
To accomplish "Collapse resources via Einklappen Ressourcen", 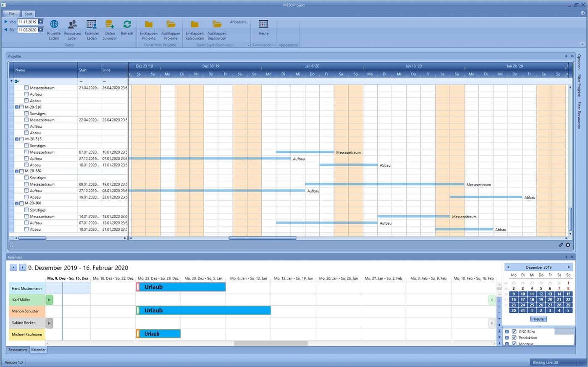I will 194,29.
